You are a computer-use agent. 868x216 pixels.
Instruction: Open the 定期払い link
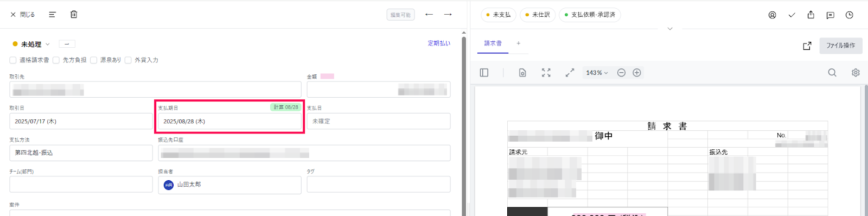439,43
